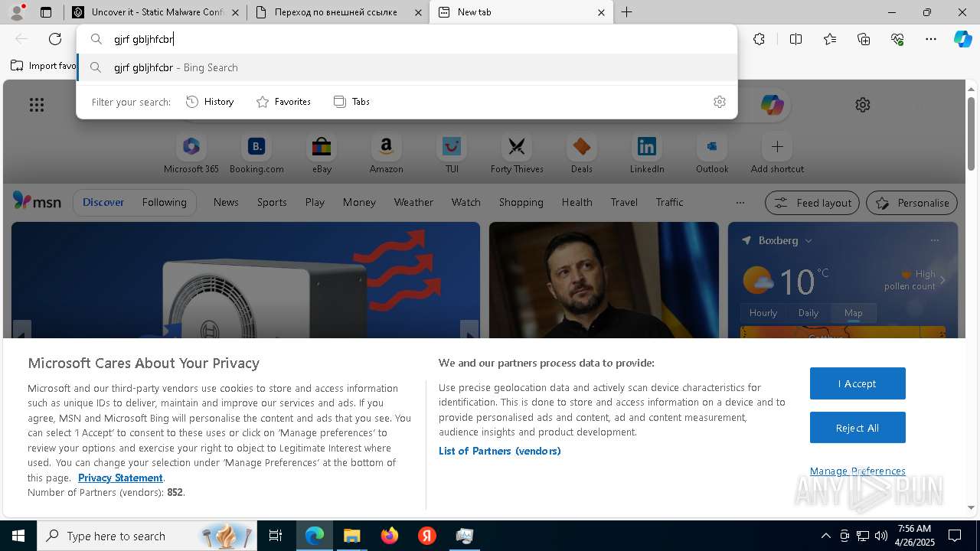The image size is (980, 551).
Task: Open the LinkedIn shortcut
Action: tap(647, 153)
